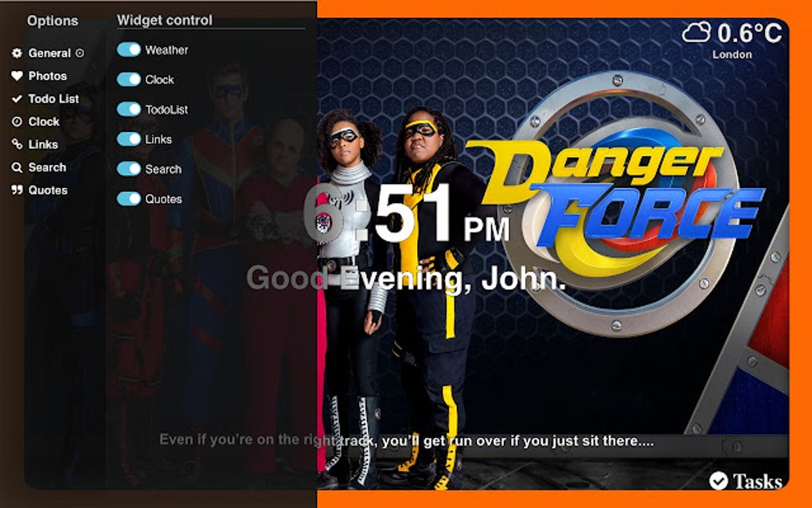Viewport: 812px width, 508px height.
Task: Open the Quotes options section
Action: click(48, 190)
